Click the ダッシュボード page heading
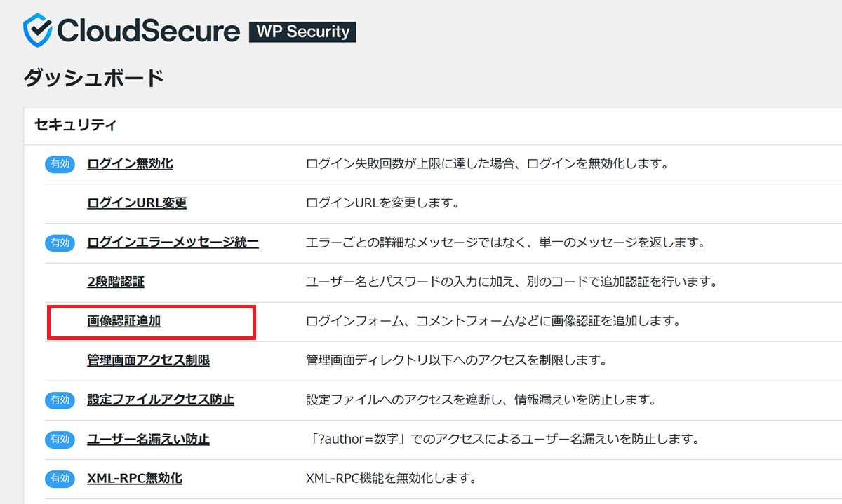842x504 pixels. point(93,77)
